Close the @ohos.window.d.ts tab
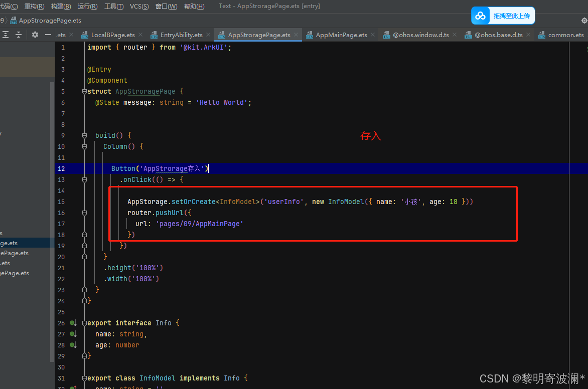The width and height of the screenshot is (588, 389). tap(455, 35)
